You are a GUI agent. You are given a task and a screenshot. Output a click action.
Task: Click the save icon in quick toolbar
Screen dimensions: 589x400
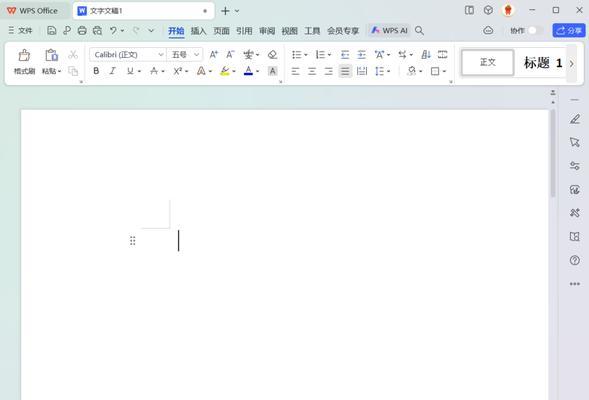tap(52, 30)
